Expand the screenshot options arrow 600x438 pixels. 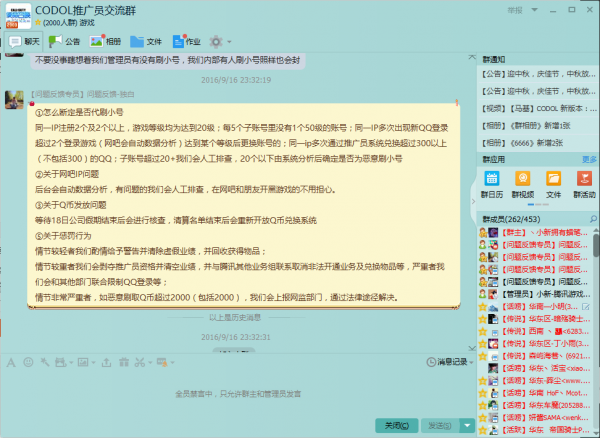(x=150, y=363)
